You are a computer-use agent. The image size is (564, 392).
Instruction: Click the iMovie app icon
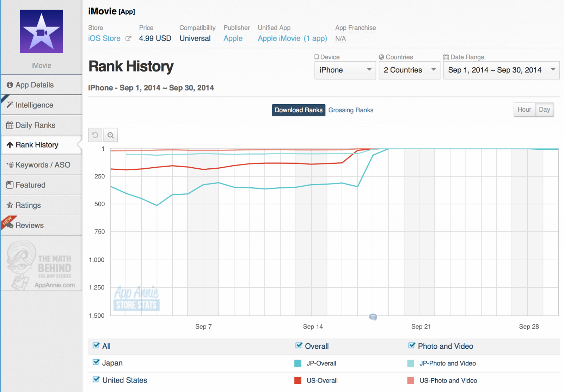[41, 31]
